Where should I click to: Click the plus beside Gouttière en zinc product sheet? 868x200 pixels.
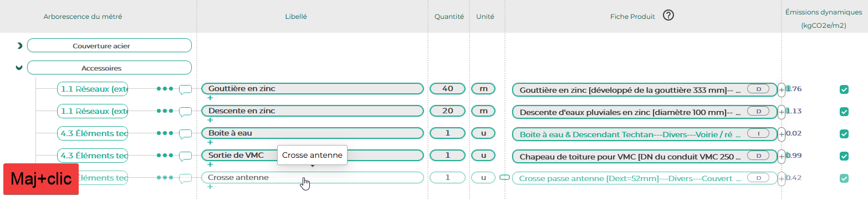pyautogui.click(x=782, y=89)
